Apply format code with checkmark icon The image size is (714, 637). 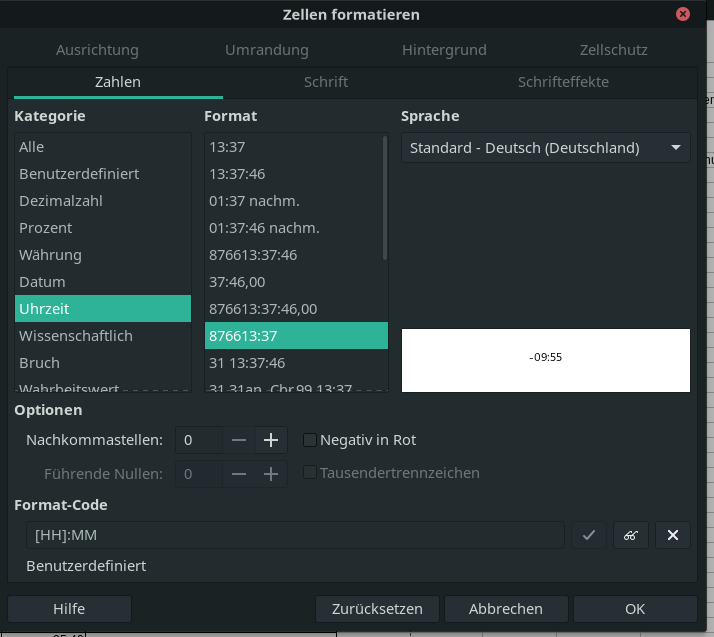click(x=589, y=535)
